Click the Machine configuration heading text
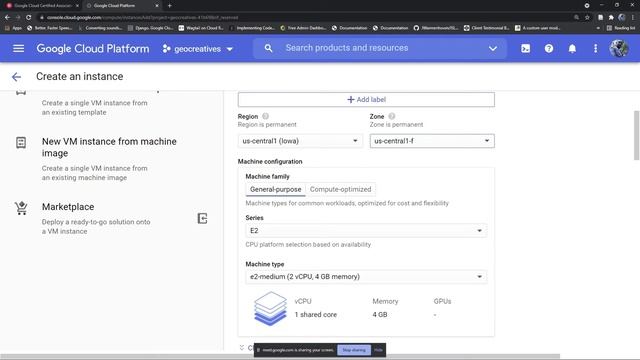Screen dimensions: 640x360 click(270, 162)
